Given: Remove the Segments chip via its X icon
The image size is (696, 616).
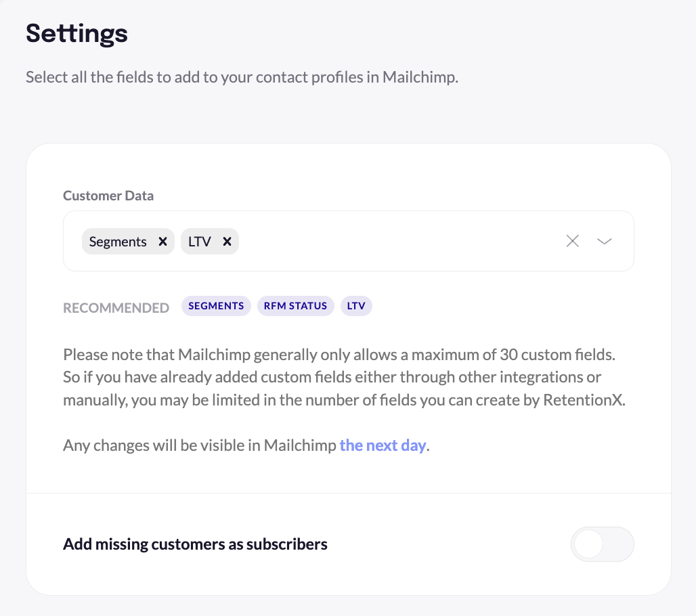Looking at the screenshot, I should point(162,241).
